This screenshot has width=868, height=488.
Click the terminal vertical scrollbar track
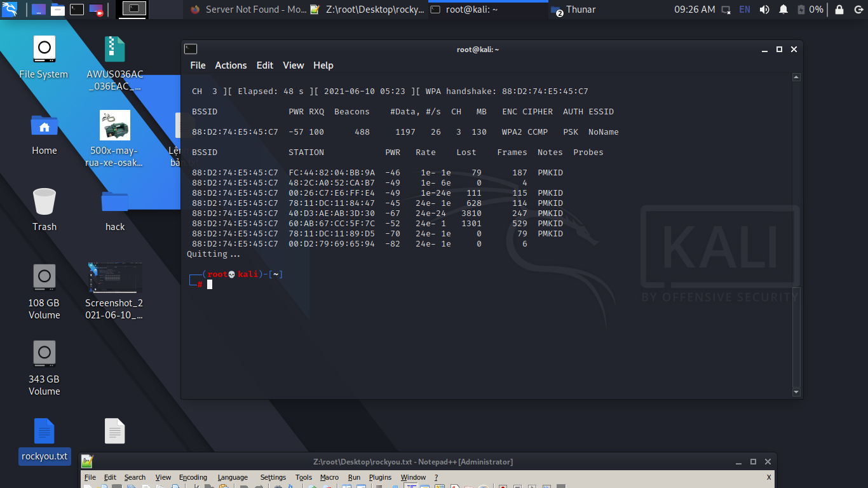[x=797, y=235]
